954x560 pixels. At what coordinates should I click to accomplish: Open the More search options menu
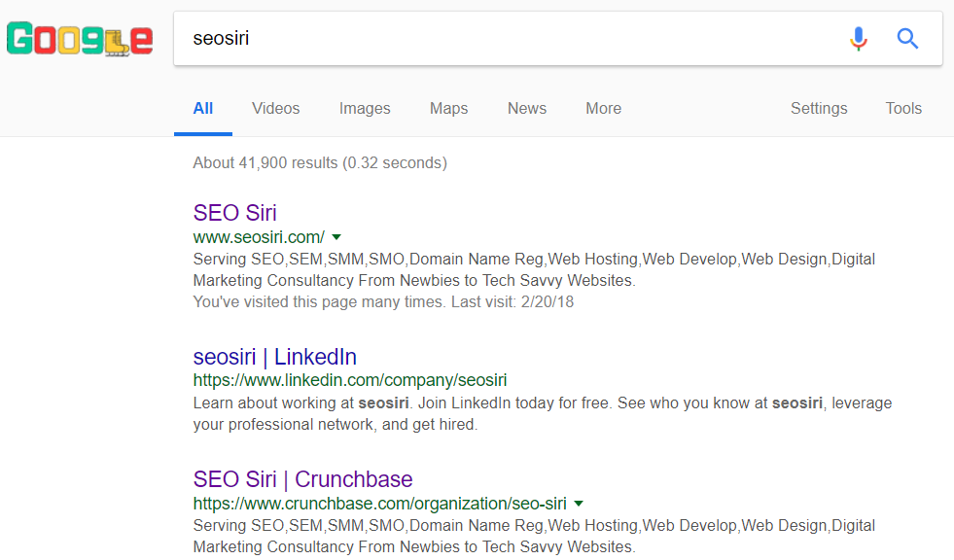click(603, 109)
